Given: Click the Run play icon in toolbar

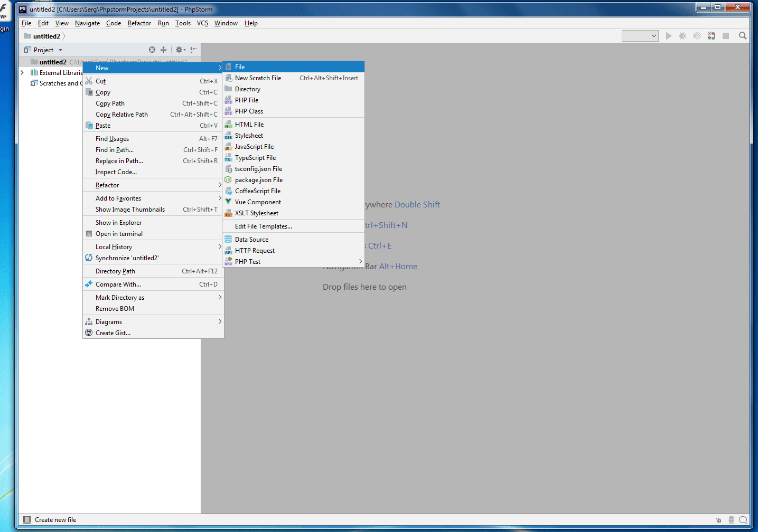Looking at the screenshot, I should pos(669,36).
